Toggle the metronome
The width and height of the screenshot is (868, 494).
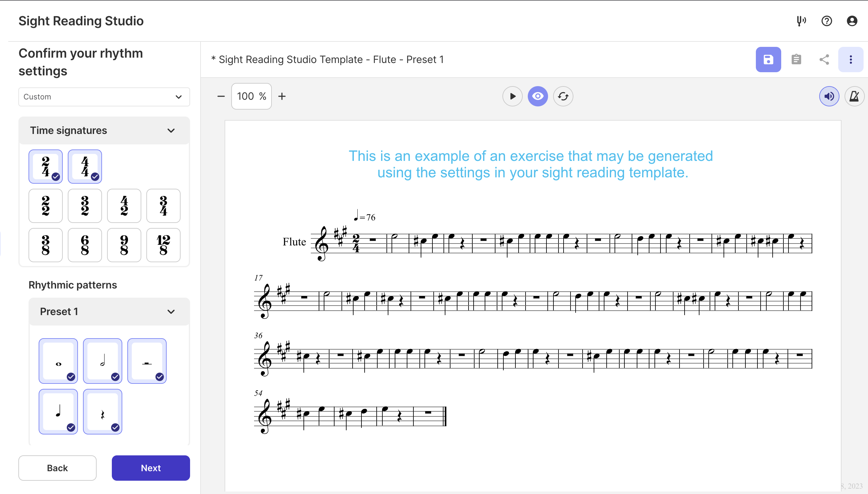click(854, 96)
